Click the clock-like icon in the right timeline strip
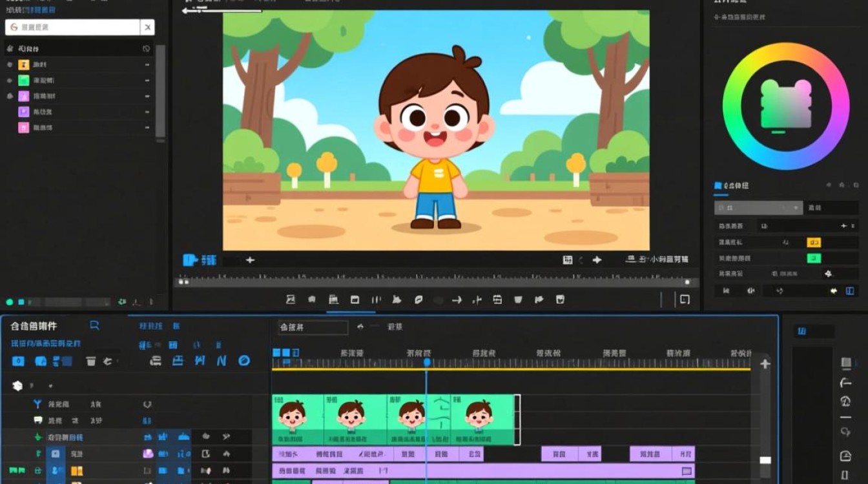 tap(845, 401)
